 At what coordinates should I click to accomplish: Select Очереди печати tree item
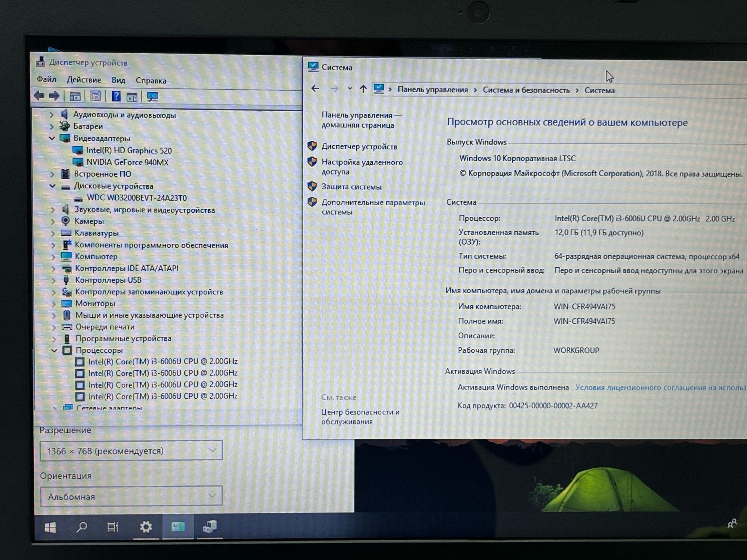[x=105, y=327]
